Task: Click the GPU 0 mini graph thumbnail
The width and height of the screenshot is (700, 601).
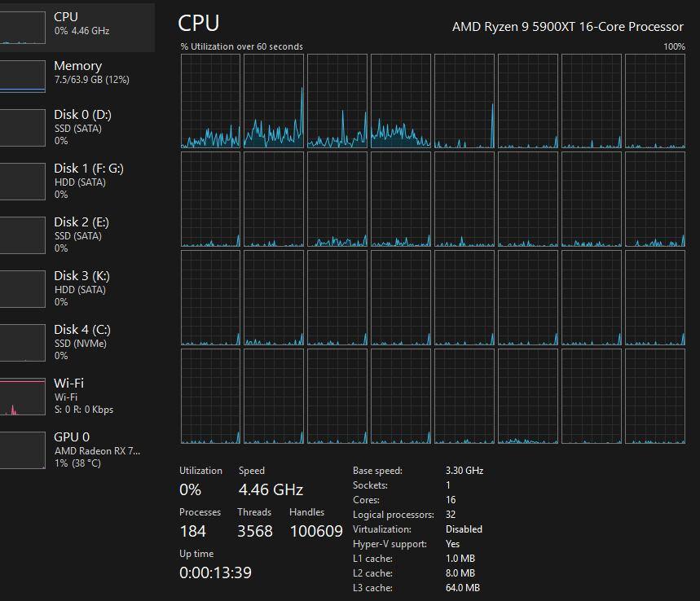Action: (x=22, y=450)
